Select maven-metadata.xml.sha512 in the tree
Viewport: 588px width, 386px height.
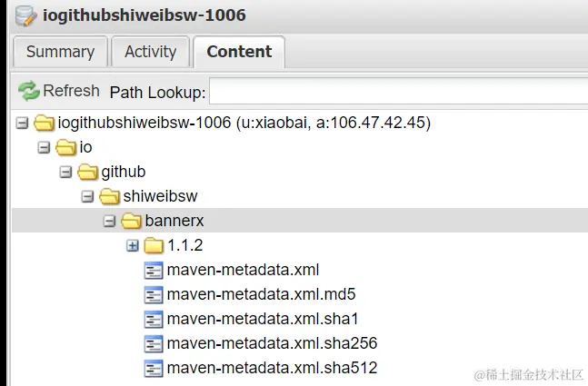pos(272,368)
